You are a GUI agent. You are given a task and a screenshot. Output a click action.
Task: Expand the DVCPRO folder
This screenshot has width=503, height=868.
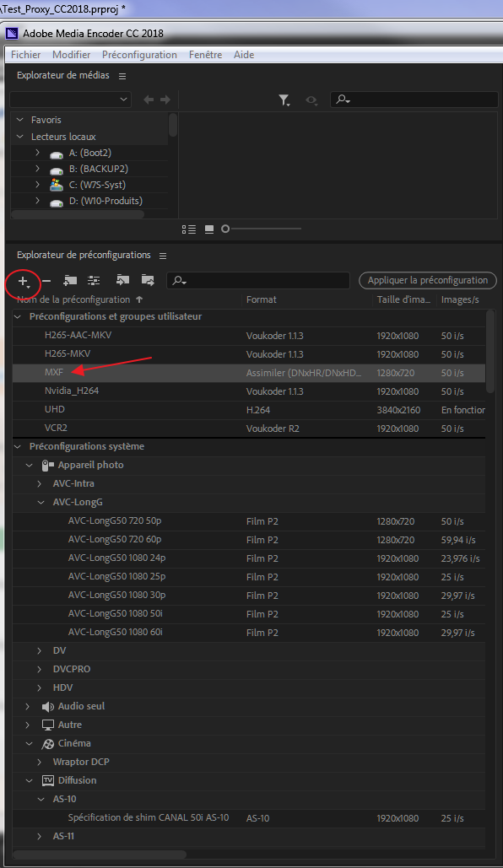click(x=40, y=669)
